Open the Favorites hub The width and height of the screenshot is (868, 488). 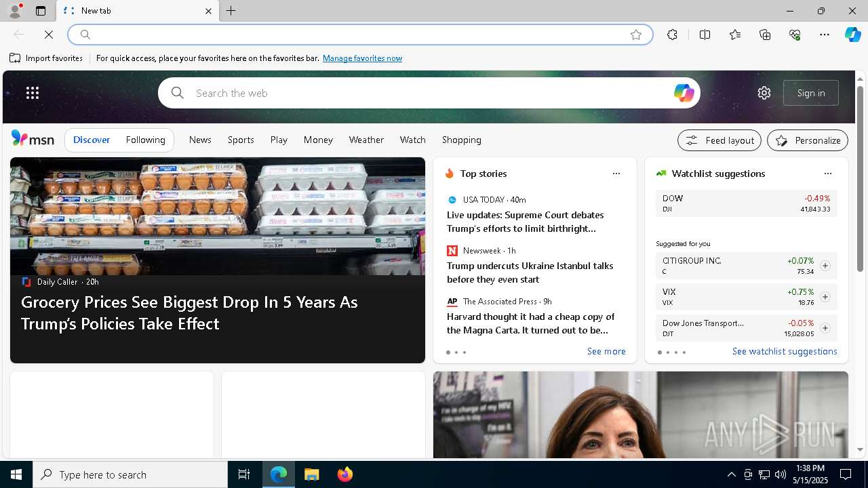735,35
